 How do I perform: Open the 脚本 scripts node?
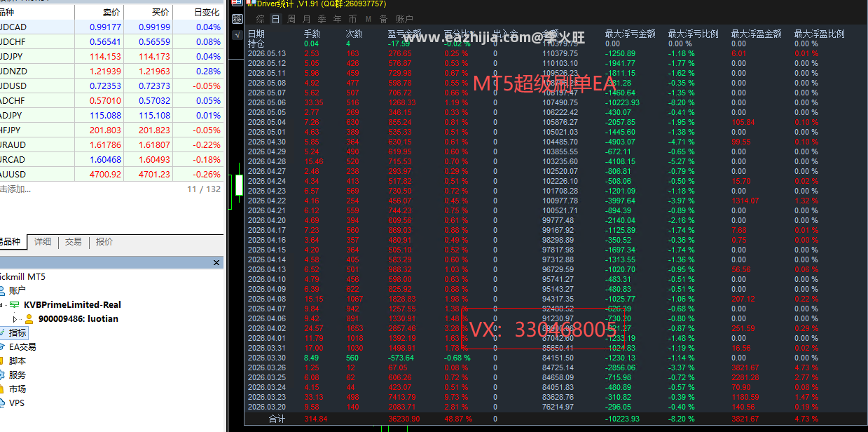18,360
